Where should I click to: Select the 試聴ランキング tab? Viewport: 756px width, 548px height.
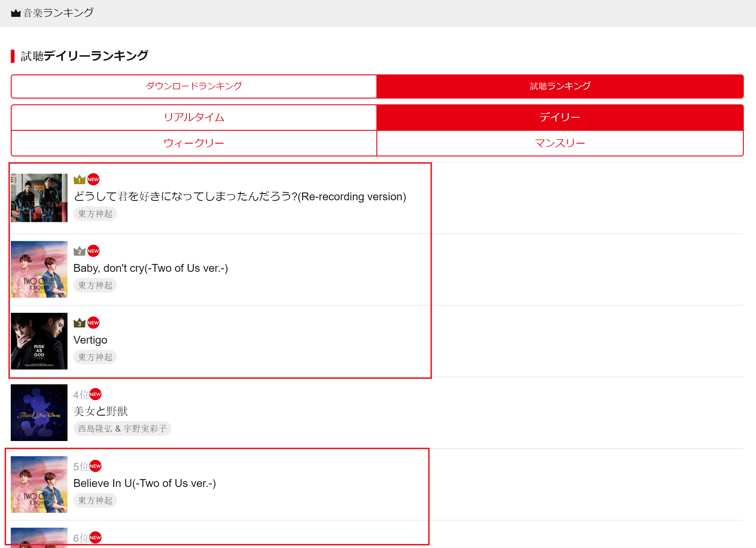click(560, 86)
